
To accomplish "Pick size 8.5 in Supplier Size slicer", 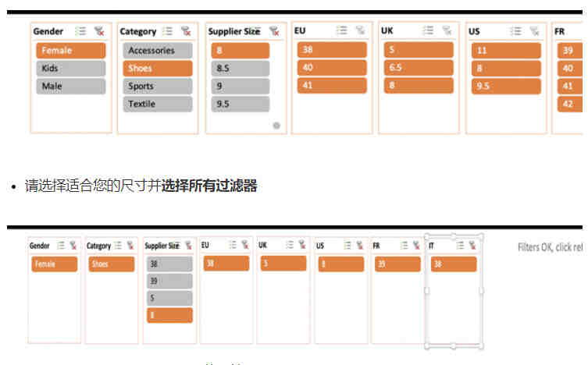I will point(241,68).
